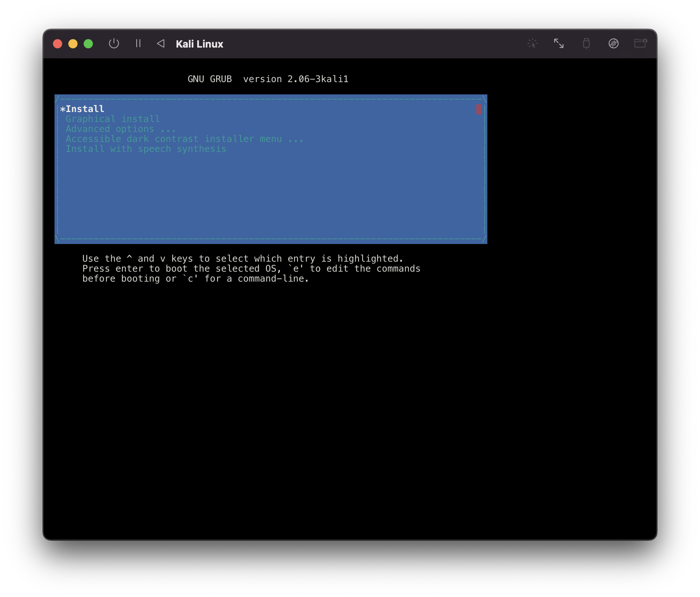The height and width of the screenshot is (597, 700).
Task: Enable speech synthesis installation mode
Action: 146,149
